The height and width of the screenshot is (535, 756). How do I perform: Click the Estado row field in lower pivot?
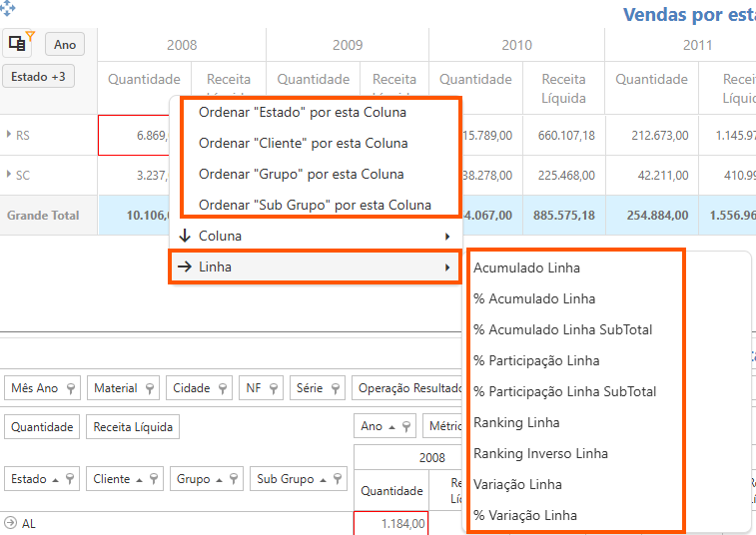coord(42,479)
